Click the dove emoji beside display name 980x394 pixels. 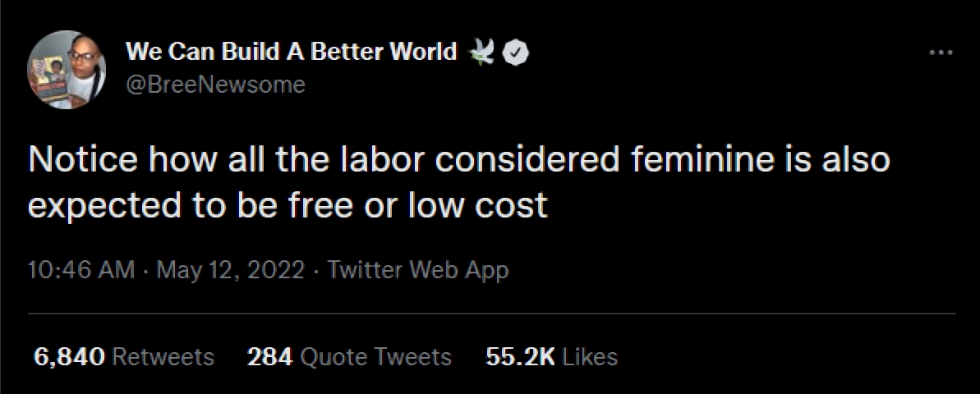(x=481, y=53)
